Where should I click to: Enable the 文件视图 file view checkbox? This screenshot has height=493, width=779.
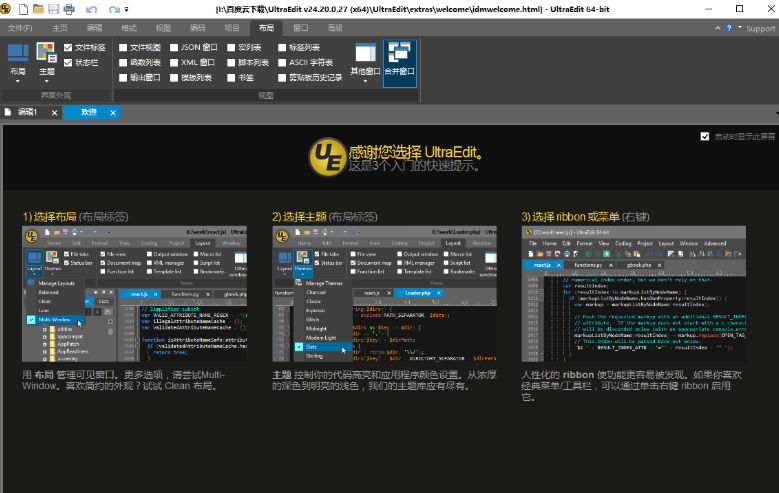pyautogui.click(x=123, y=48)
